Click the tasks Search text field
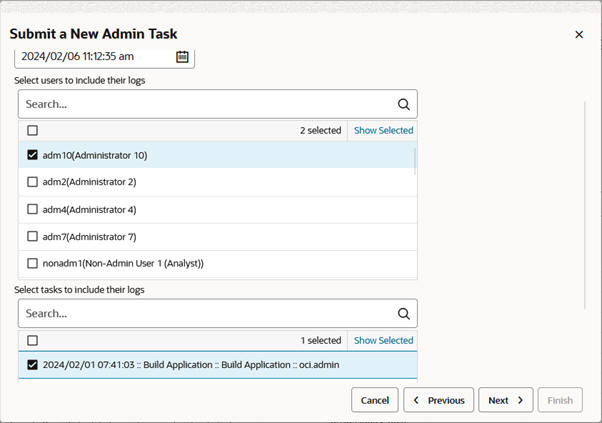This screenshot has width=602, height=423. tap(205, 314)
